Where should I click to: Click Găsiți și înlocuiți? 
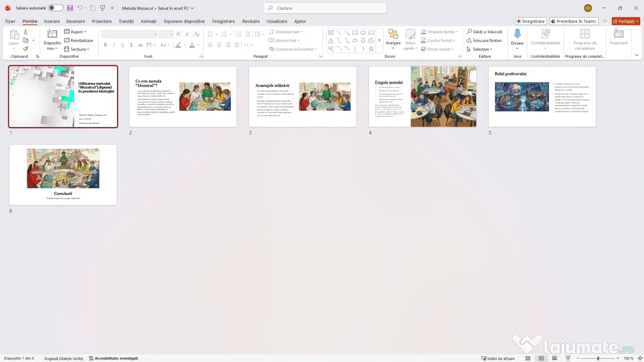click(x=484, y=31)
